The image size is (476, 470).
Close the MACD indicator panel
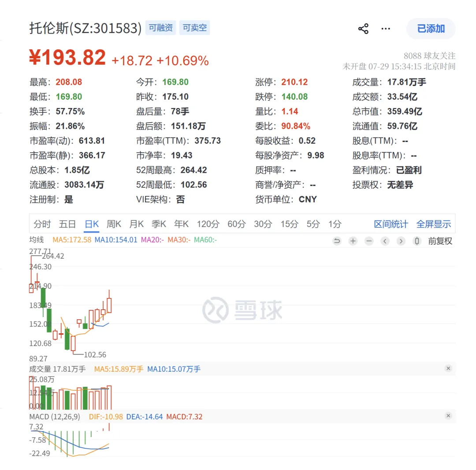pos(448,416)
